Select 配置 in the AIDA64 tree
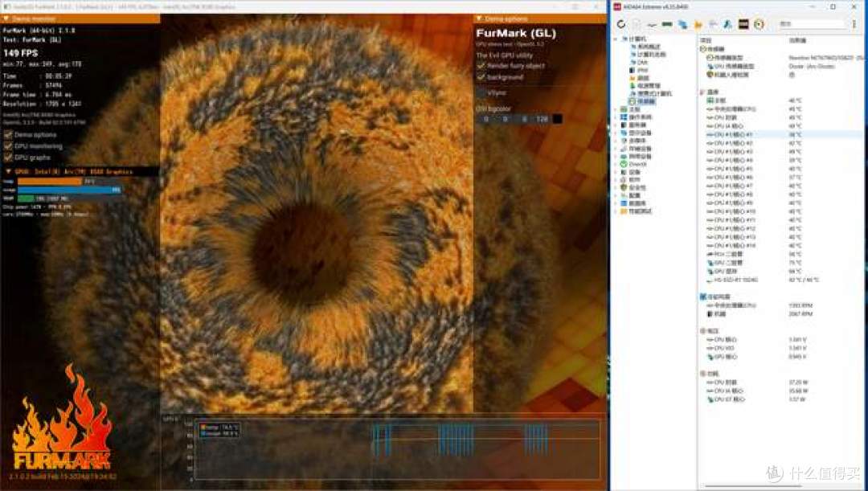Viewport: 868px width, 491px height. pyautogui.click(x=634, y=195)
